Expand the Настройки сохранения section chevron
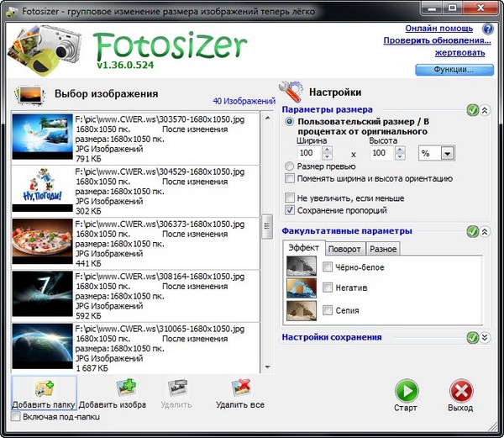 [x=485, y=337]
